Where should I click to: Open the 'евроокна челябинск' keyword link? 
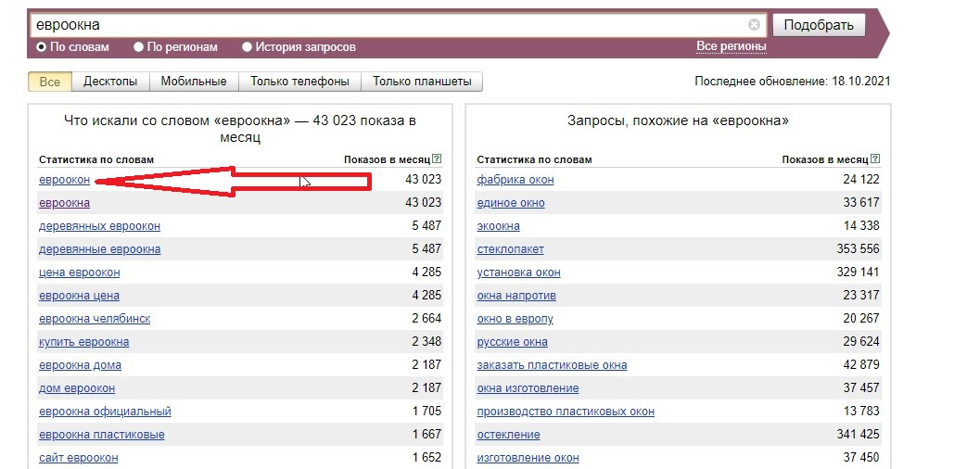click(x=94, y=319)
